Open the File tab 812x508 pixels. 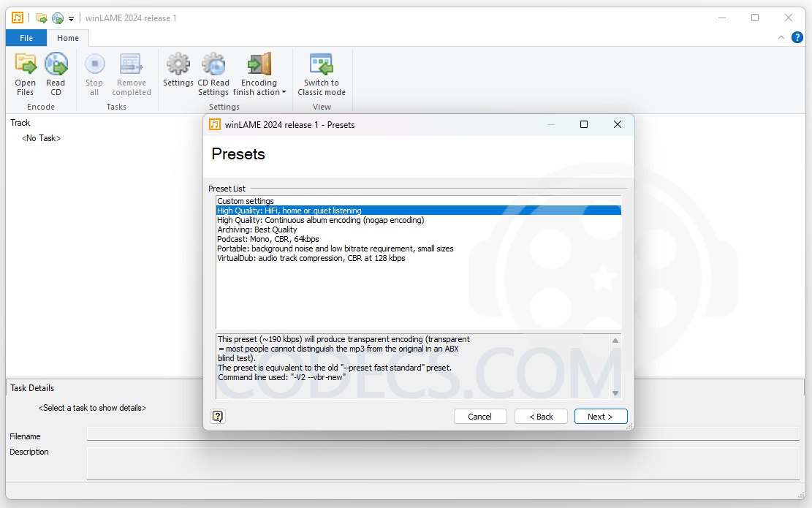tap(26, 38)
